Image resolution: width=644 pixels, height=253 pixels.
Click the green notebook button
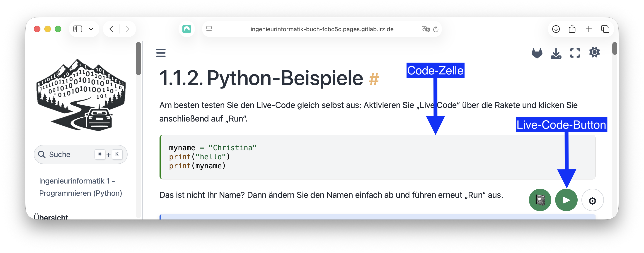(x=540, y=200)
